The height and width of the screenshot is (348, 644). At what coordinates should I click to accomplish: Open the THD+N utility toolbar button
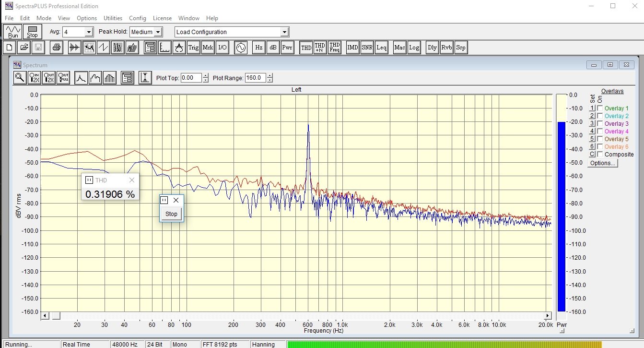coord(320,48)
